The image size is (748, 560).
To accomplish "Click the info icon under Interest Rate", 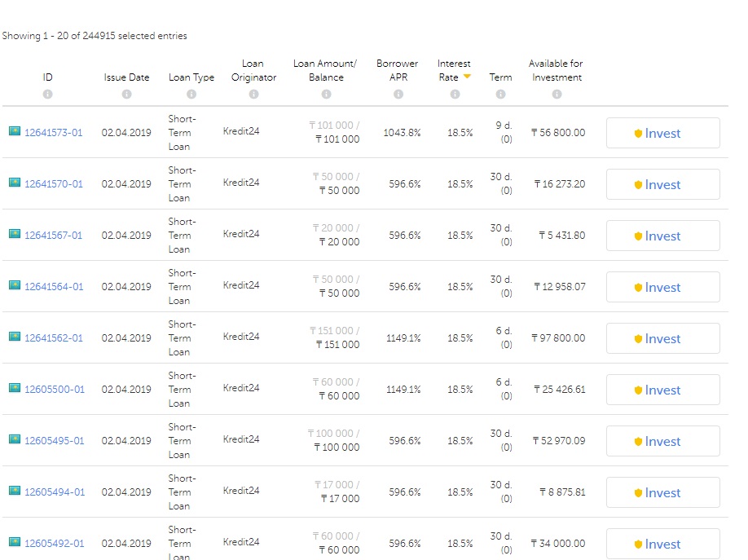I will [x=455, y=95].
